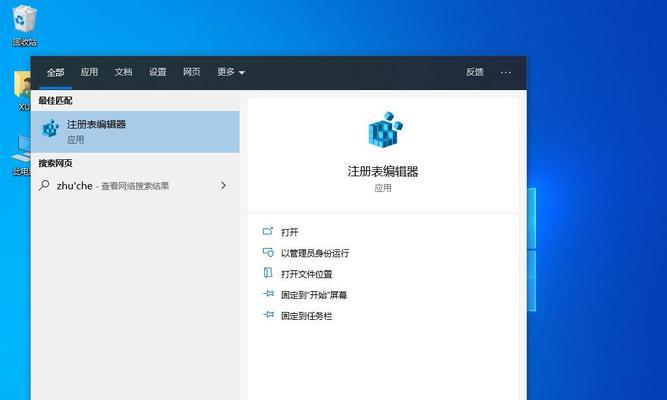667x400 pixels.
Task: Click the shield icon for run as administrator
Action: click(268, 252)
